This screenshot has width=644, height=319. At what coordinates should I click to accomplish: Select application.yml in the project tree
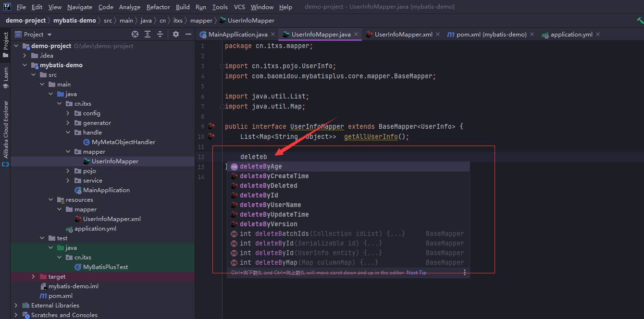[x=95, y=228]
